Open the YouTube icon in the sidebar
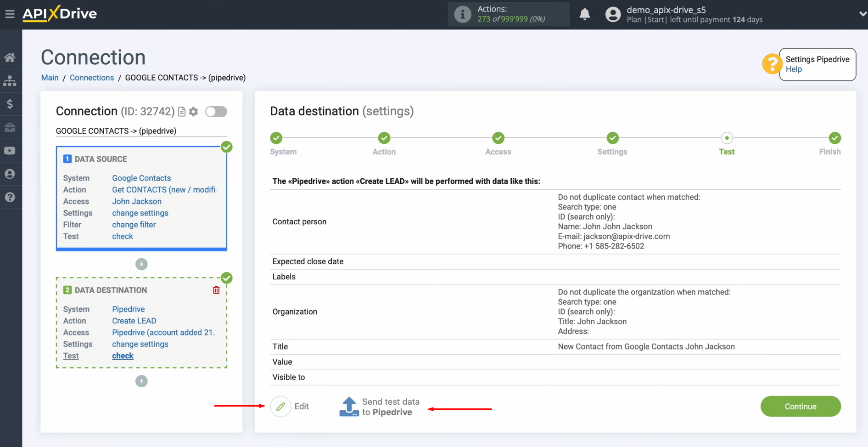 pyautogui.click(x=10, y=151)
